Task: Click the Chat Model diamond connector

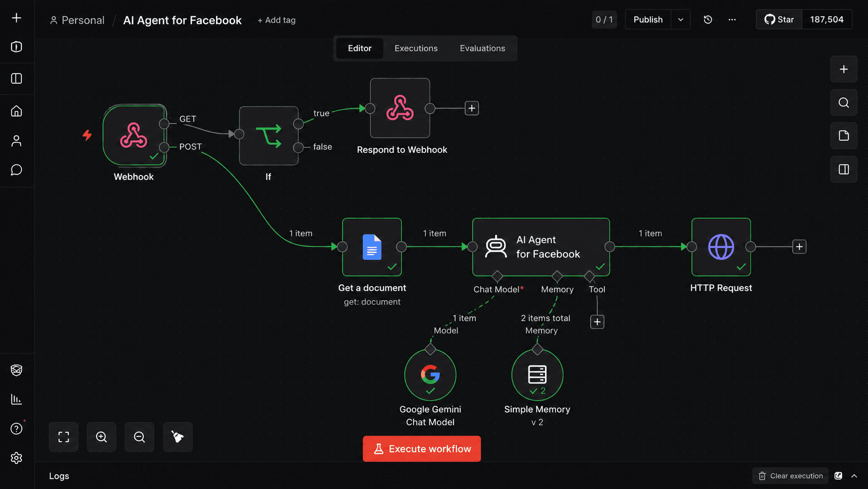Action: pos(497,275)
